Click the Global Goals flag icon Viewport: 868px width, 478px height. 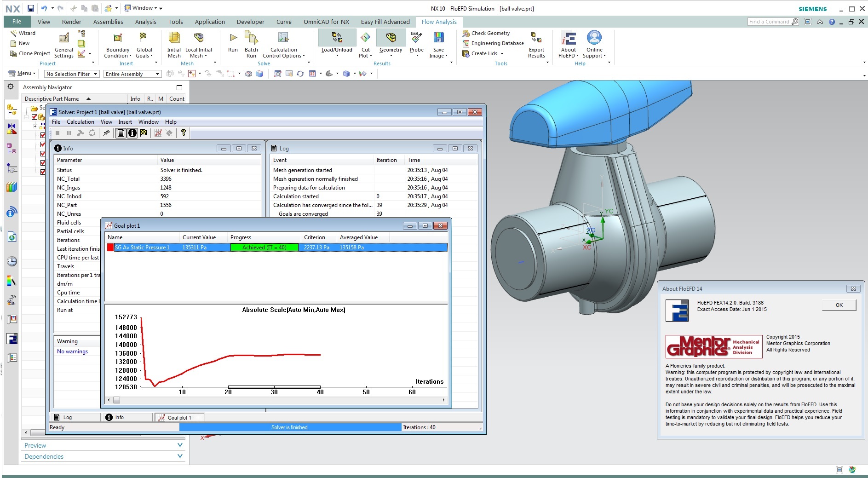(143, 38)
